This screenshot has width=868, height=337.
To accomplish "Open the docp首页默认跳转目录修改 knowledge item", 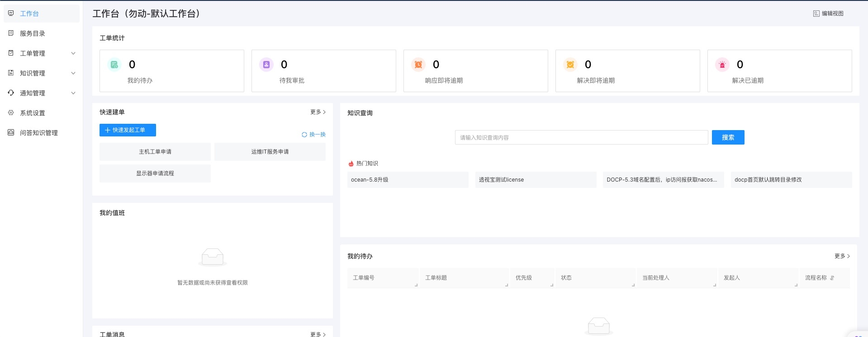I will coord(792,180).
